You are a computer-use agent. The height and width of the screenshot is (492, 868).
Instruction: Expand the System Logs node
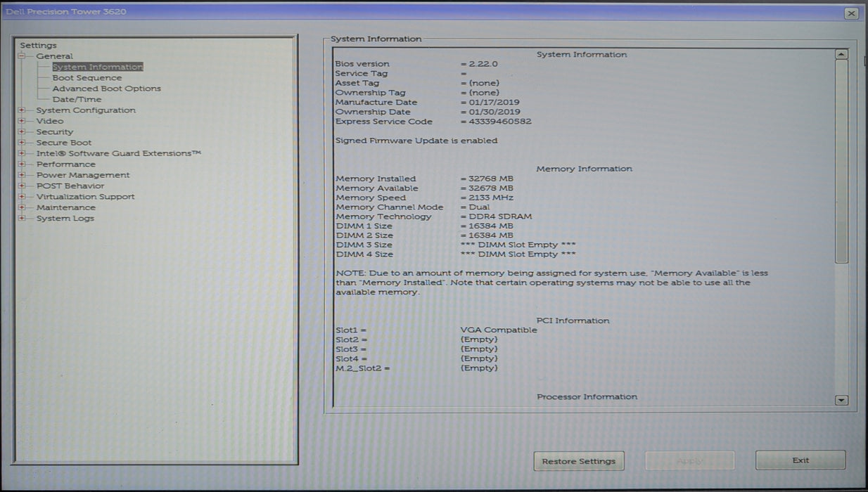click(x=22, y=219)
